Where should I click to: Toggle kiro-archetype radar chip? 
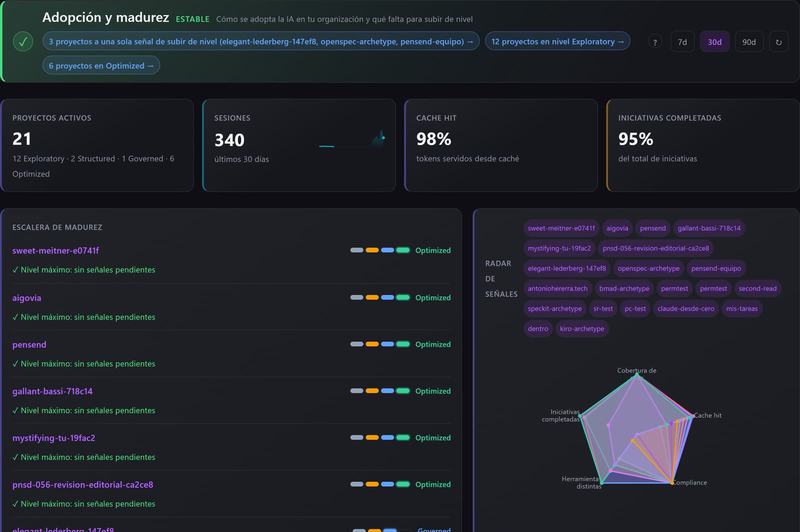pyautogui.click(x=582, y=328)
